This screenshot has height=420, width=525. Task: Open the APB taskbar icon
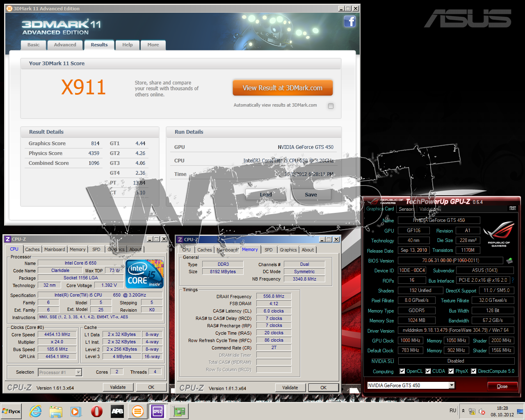click(117, 411)
